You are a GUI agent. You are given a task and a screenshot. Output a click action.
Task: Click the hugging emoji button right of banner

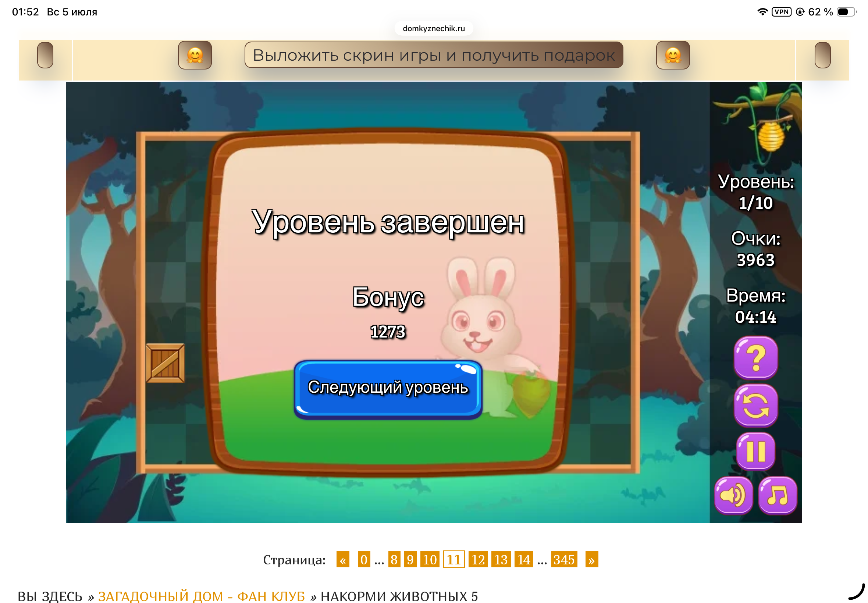tap(673, 55)
